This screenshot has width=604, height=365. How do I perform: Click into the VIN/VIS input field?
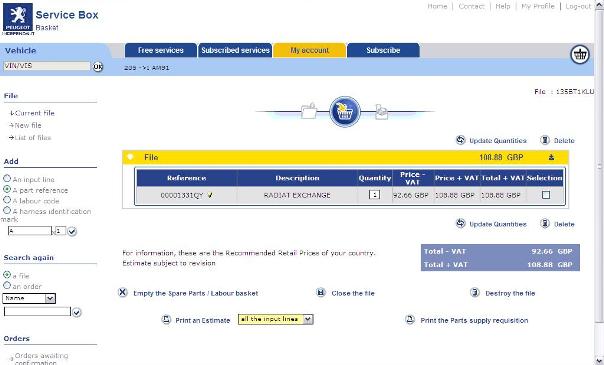click(47, 66)
